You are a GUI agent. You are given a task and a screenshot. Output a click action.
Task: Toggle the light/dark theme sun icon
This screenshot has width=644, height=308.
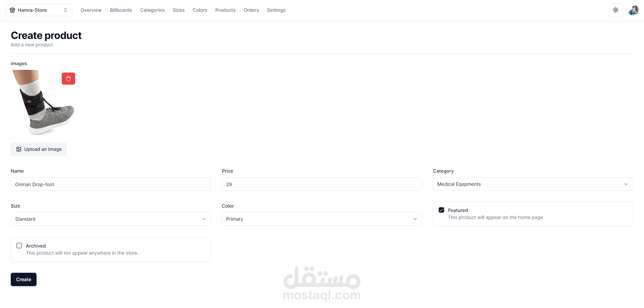tap(616, 10)
